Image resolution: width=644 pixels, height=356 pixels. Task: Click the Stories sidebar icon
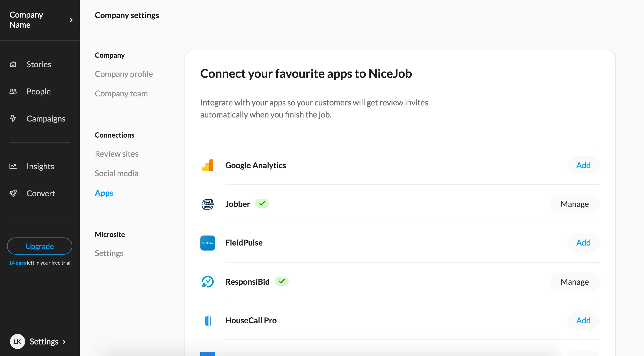[13, 64]
